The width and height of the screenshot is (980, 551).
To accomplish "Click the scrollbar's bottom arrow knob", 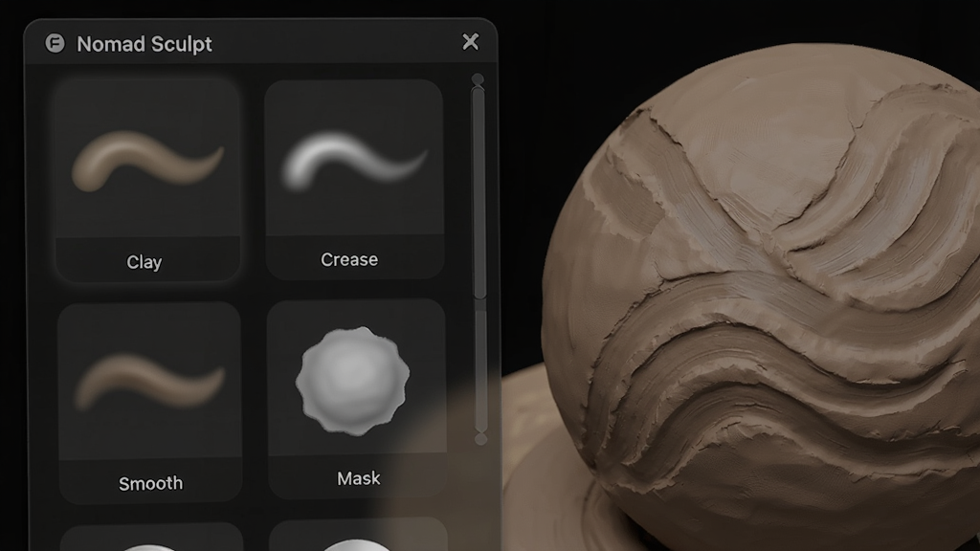I will (x=480, y=438).
